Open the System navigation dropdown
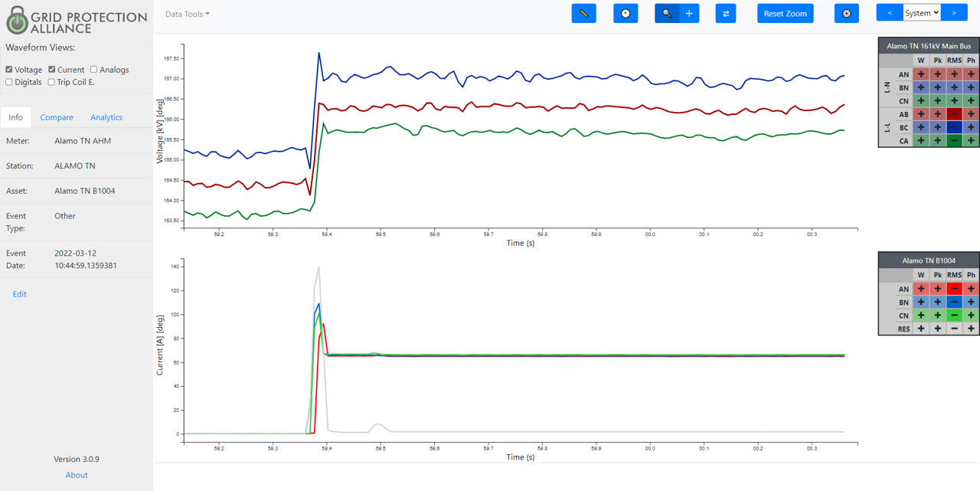980x491 pixels. tap(922, 13)
